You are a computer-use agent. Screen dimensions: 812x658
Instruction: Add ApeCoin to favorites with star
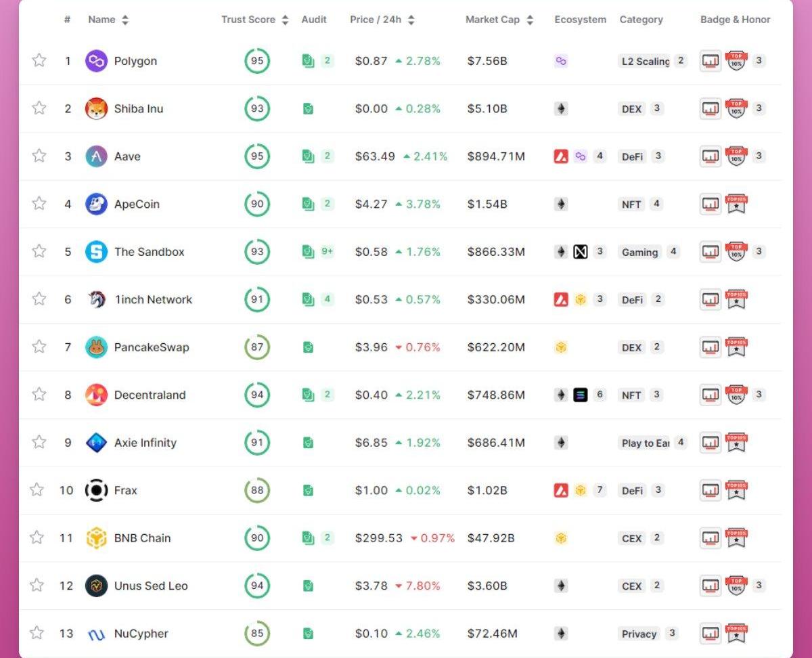[x=39, y=204]
